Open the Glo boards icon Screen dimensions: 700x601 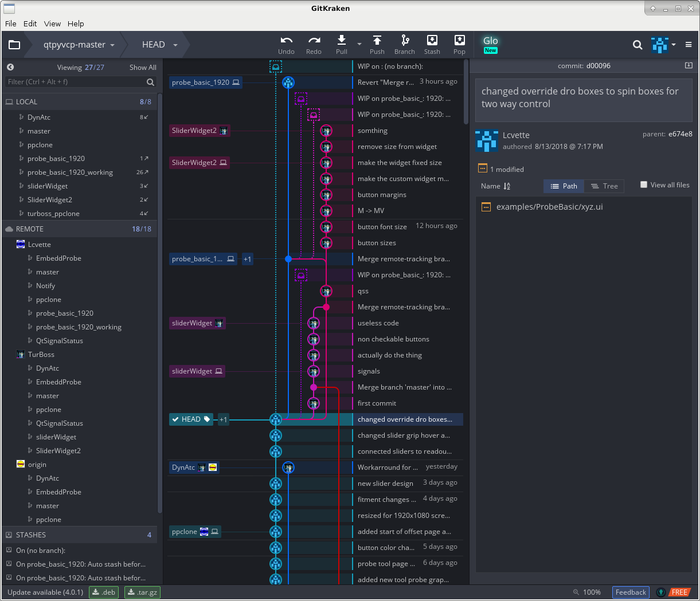tap(491, 44)
